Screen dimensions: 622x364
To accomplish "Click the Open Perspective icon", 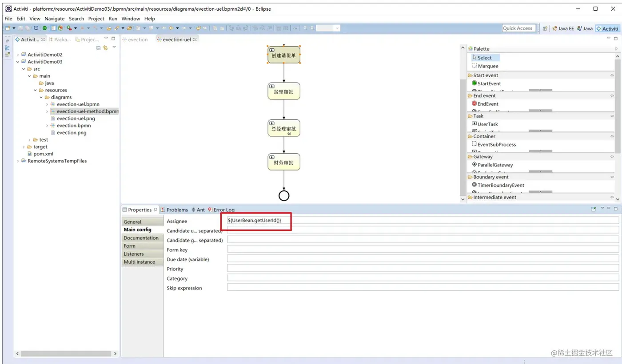I will pyautogui.click(x=545, y=28).
